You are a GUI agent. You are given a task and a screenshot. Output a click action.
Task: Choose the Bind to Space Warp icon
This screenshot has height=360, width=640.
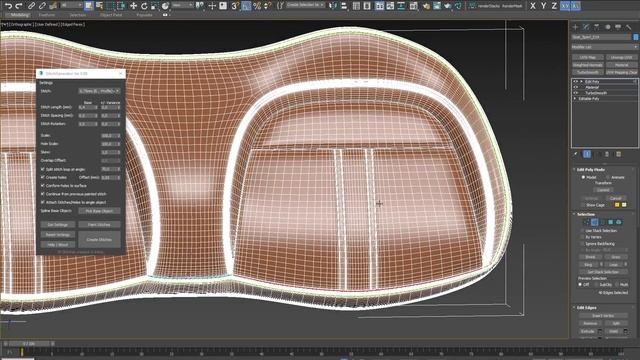(53, 6)
